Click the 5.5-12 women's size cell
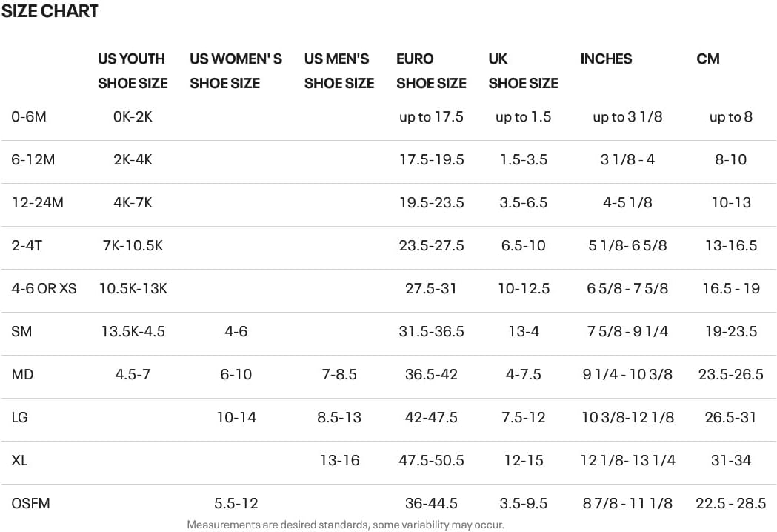This screenshot has width=777, height=532. click(x=236, y=503)
